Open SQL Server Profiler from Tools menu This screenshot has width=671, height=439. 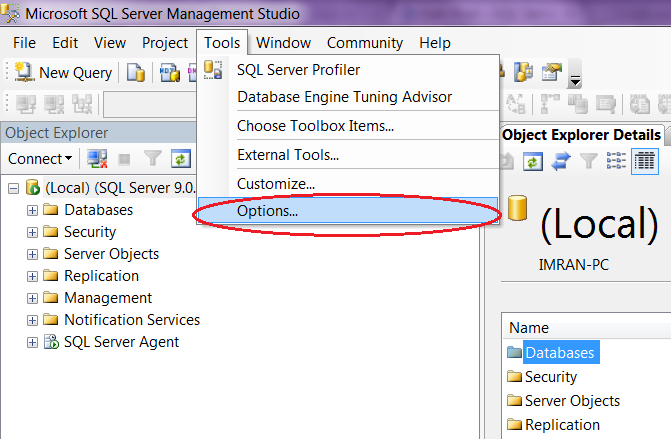298,70
